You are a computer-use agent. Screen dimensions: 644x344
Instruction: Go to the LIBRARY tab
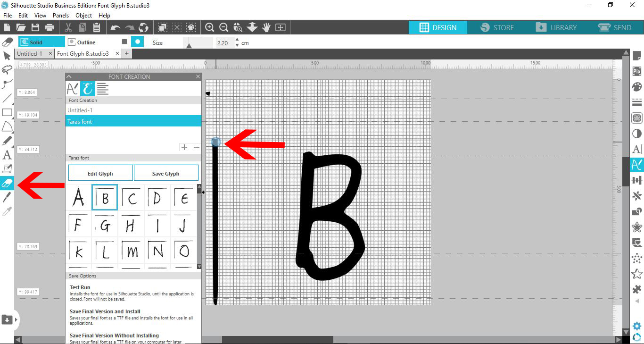pyautogui.click(x=557, y=27)
